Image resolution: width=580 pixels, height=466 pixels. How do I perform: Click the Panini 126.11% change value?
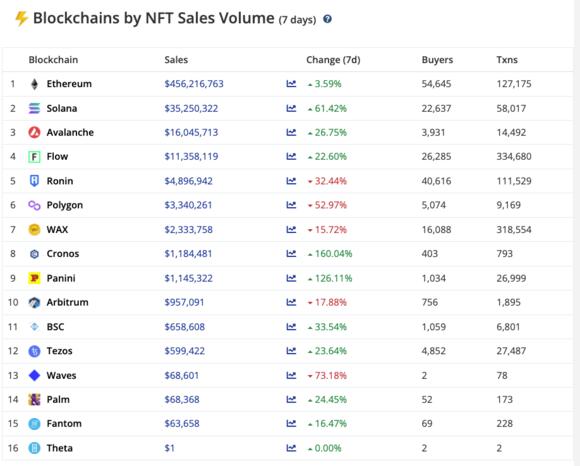(333, 278)
